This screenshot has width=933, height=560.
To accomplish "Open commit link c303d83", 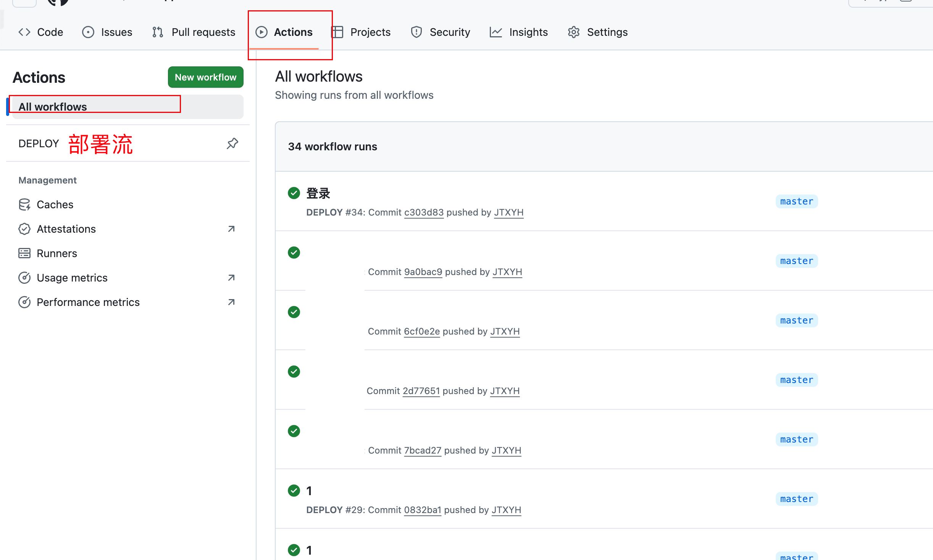I will click(x=424, y=212).
